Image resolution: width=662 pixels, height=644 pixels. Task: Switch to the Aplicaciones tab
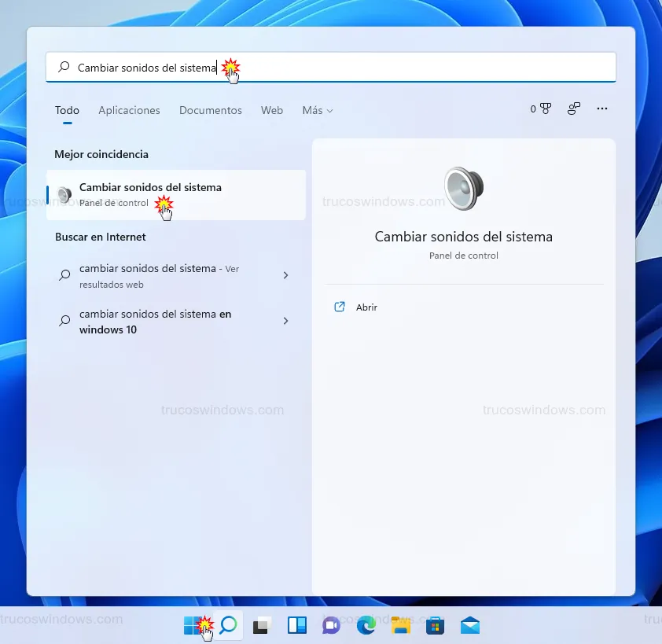(129, 111)
